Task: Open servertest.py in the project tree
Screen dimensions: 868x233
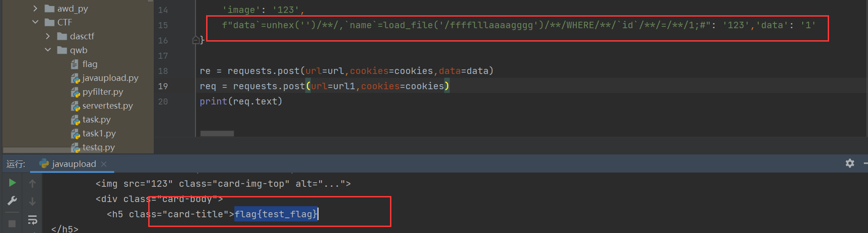Action: (107, 105)
